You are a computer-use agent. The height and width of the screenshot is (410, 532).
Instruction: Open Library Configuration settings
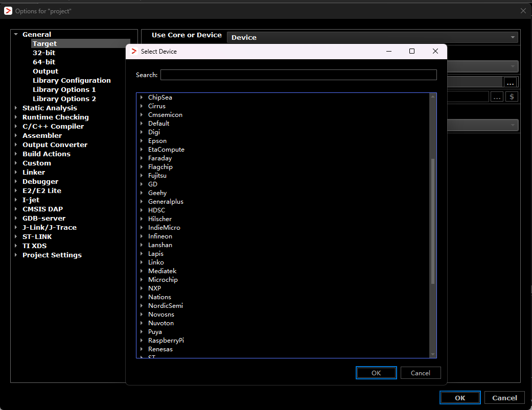coord(72,80)
